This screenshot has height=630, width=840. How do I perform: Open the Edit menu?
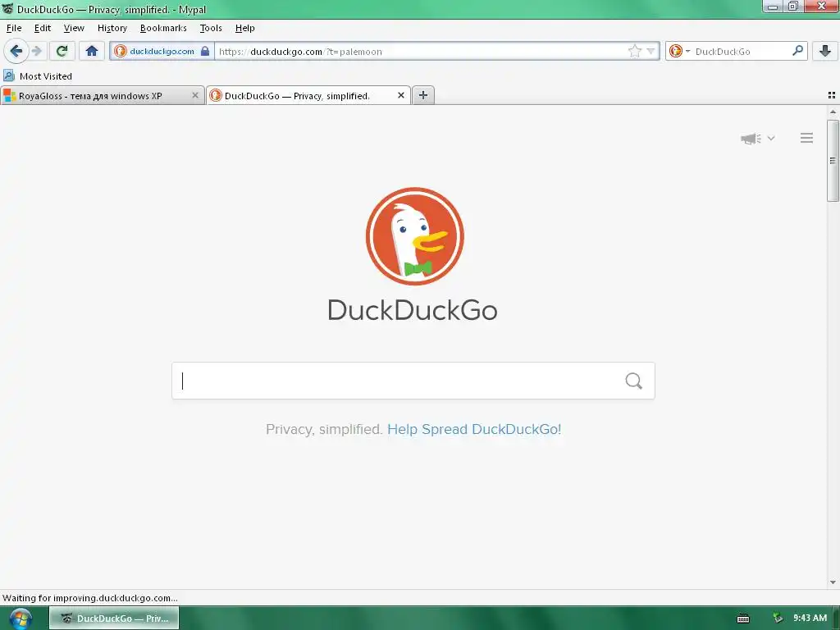pyautogui.click(x=43, y=28)
